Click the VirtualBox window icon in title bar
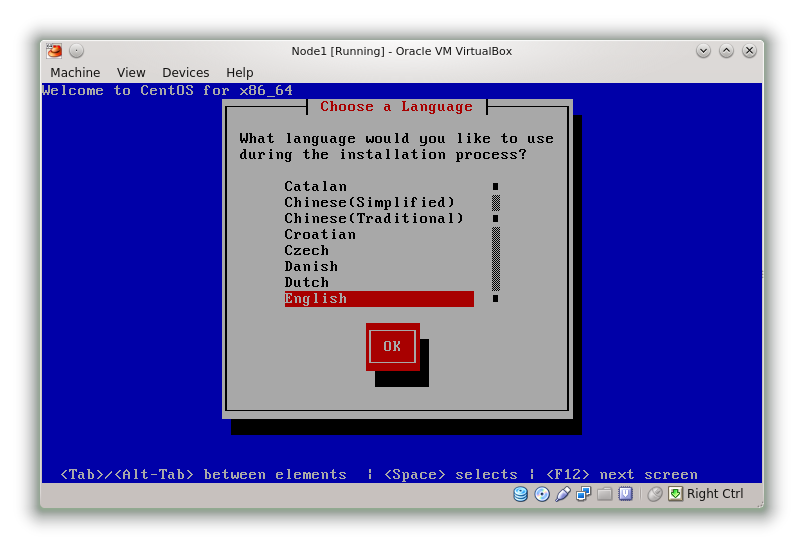Viewport: 804px width, 548px height. point(54,51)
